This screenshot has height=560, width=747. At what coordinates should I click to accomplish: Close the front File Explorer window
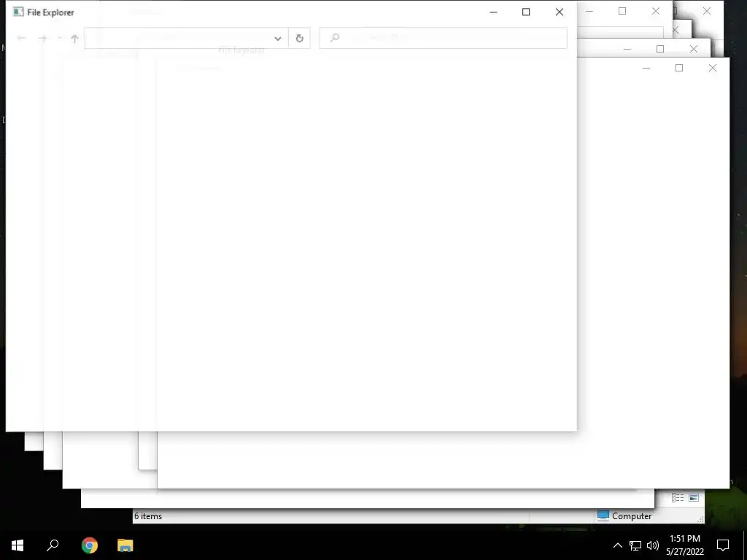[x=560, y=12]
